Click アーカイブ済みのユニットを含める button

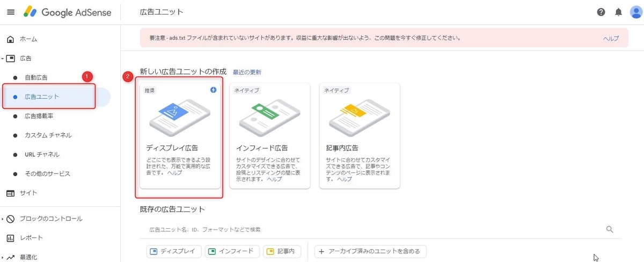(370, 251)
